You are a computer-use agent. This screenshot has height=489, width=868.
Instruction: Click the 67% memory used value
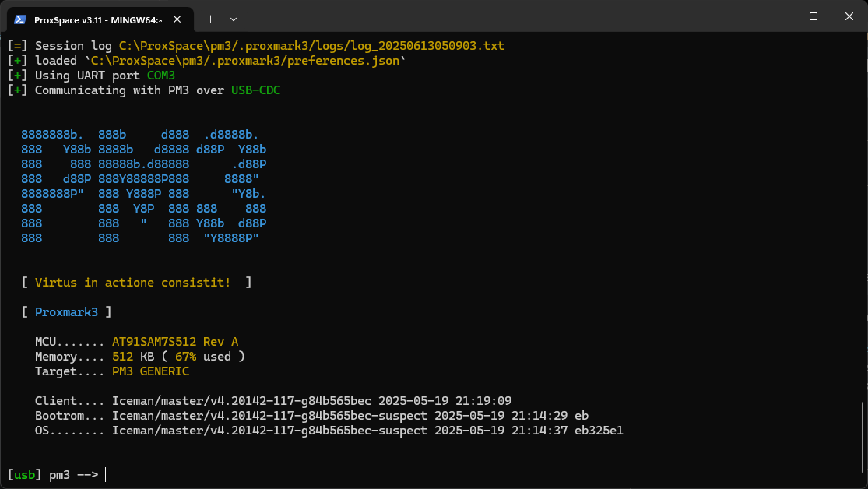click(x=185, y=357)
